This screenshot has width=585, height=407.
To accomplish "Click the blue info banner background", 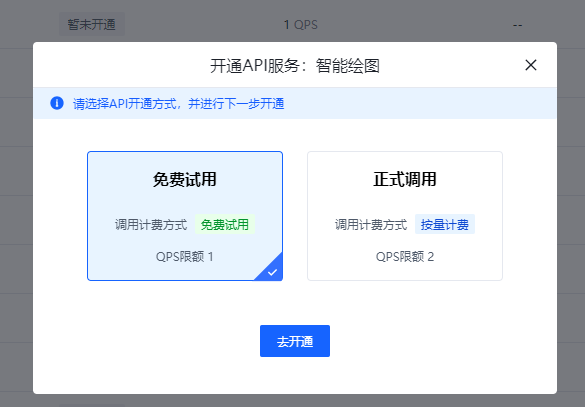I will [295, 103].
